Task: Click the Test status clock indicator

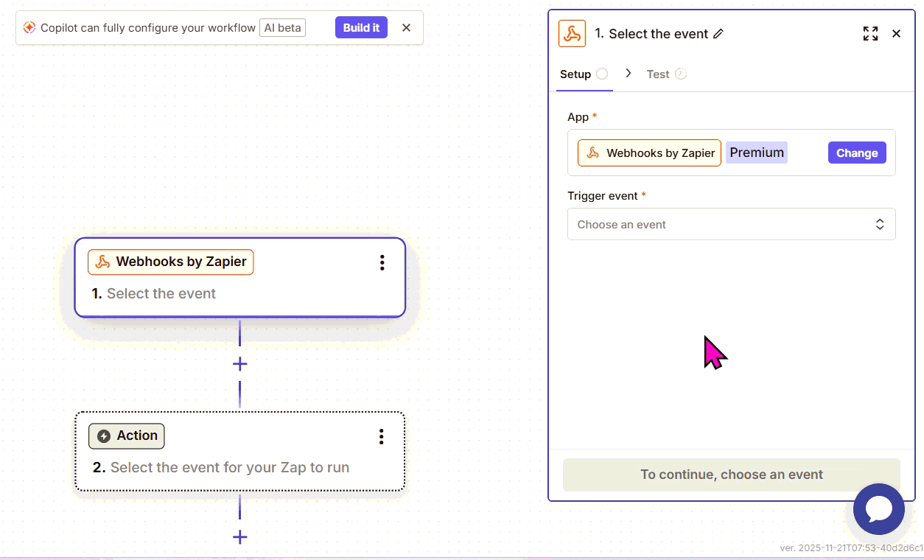Action: (x=681, y=74)
